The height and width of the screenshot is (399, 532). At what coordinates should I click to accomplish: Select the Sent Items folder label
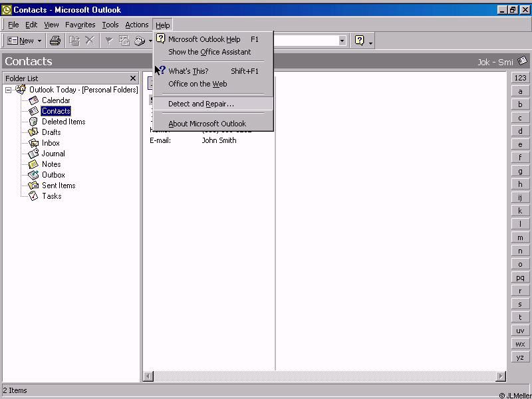[59, 186]
